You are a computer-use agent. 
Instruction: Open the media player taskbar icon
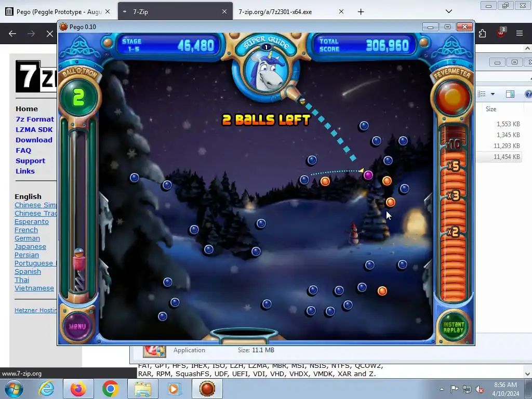tap(175, 389)
